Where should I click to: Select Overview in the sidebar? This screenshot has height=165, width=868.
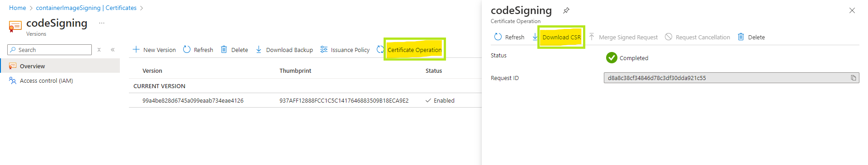click(x=60, y=66)
